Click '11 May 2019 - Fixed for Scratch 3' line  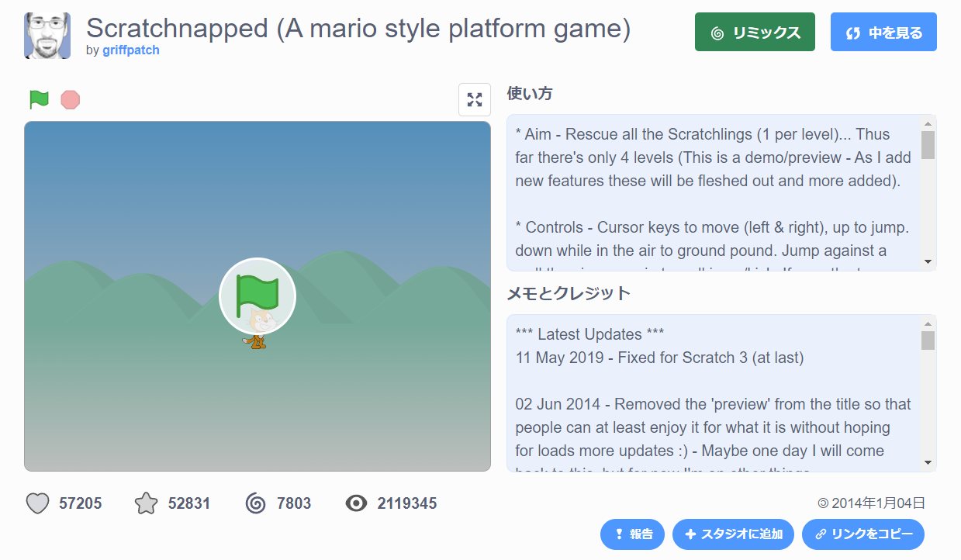click(659, 358)
